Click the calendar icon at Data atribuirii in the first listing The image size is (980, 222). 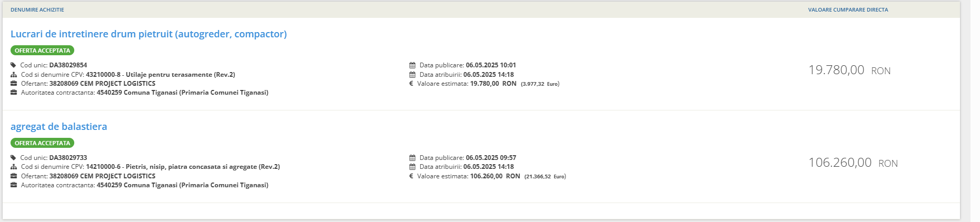point(412,75)
